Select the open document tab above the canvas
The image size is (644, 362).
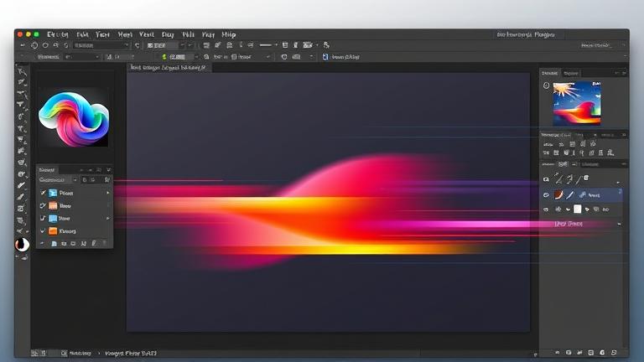[x=169, y=67]
